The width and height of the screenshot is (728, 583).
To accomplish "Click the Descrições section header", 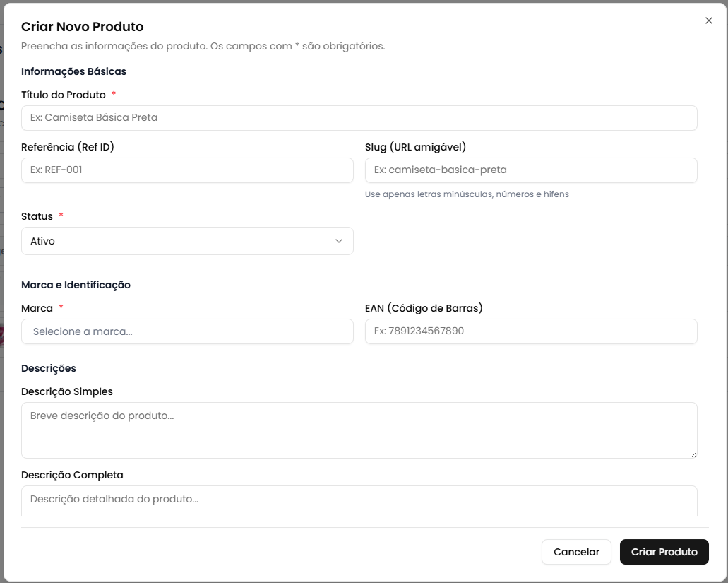I will [47, 368].
